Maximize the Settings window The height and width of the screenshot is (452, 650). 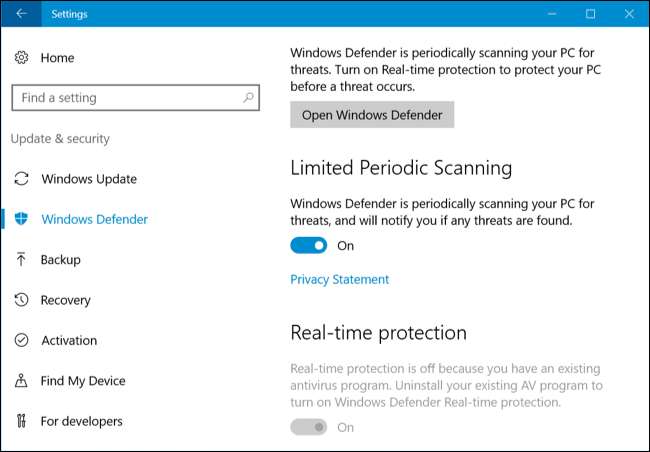(590, 14)
